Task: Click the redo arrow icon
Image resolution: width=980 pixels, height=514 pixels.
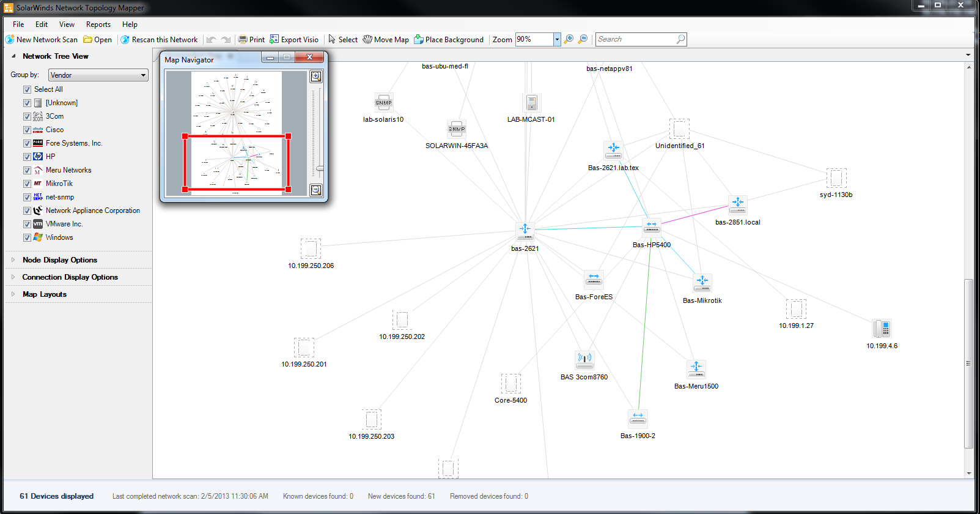Action: pyautogui.click(x=226, y=40)
